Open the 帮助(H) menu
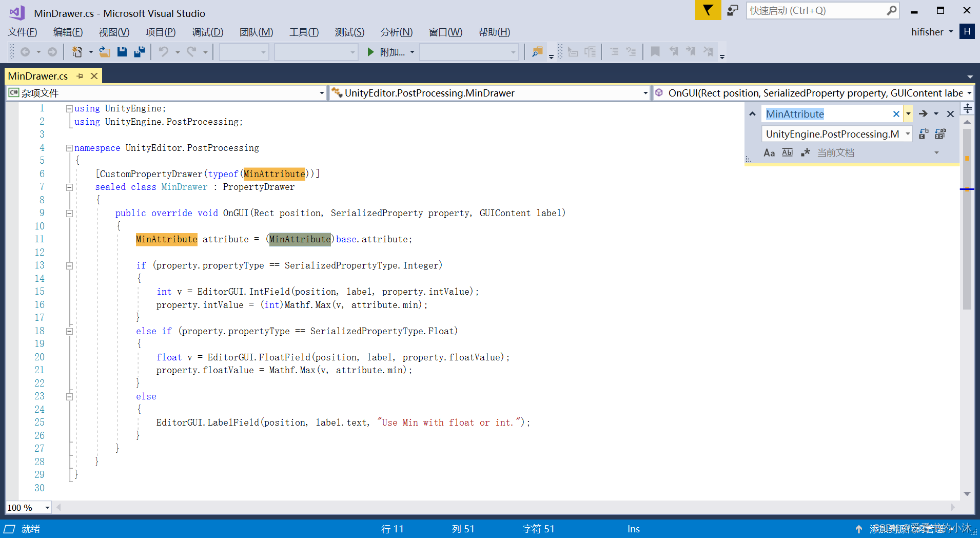980x538 pixels. coord(494,32)
